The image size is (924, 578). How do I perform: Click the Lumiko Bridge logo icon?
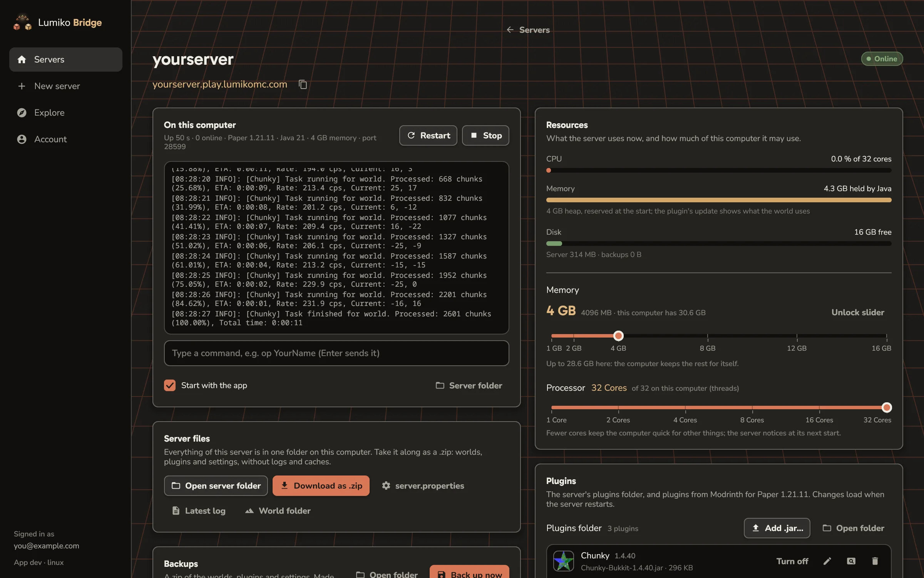22,22
